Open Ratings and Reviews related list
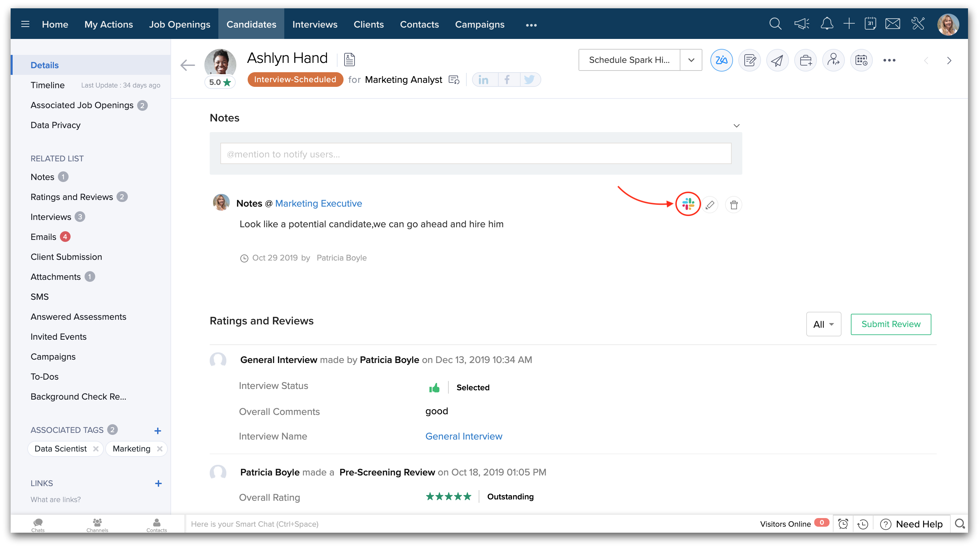980x547 pixels. tap(72, 197)
